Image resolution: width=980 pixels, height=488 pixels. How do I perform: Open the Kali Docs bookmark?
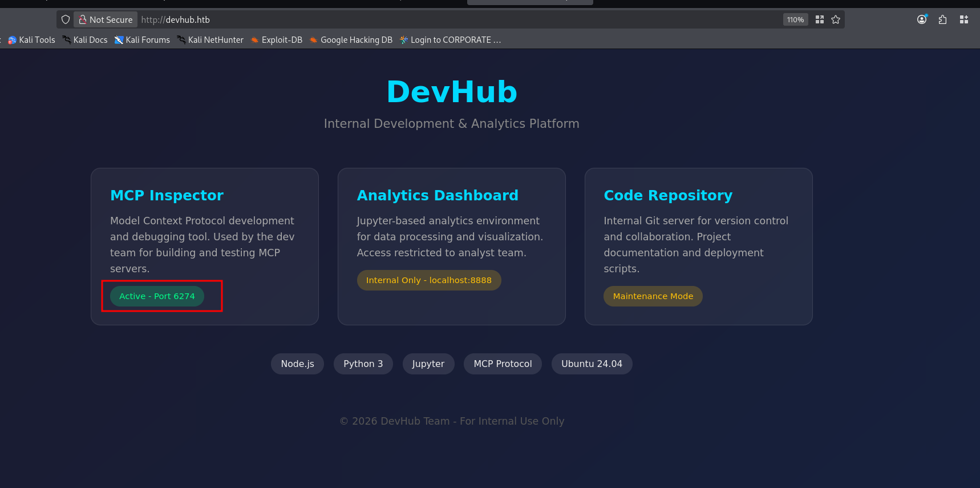85,40
